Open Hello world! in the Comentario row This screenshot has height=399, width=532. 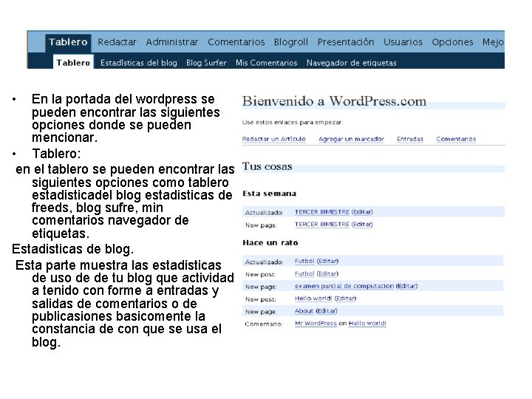(x=367, y=324)
